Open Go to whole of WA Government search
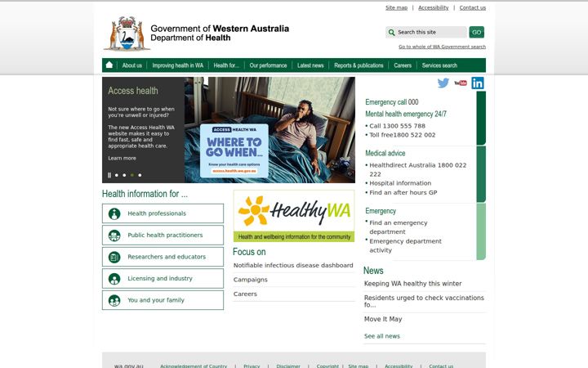The image size is (588, 368). 442,47
